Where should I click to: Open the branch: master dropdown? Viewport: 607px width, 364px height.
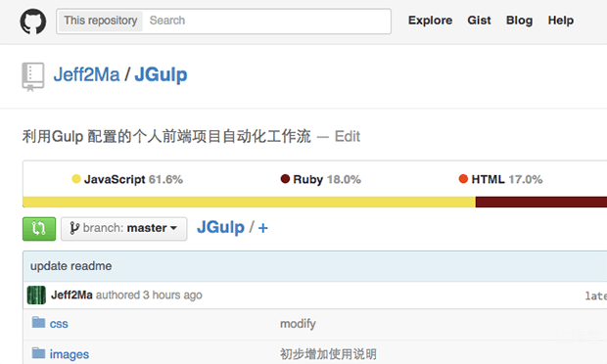(124, 229)
